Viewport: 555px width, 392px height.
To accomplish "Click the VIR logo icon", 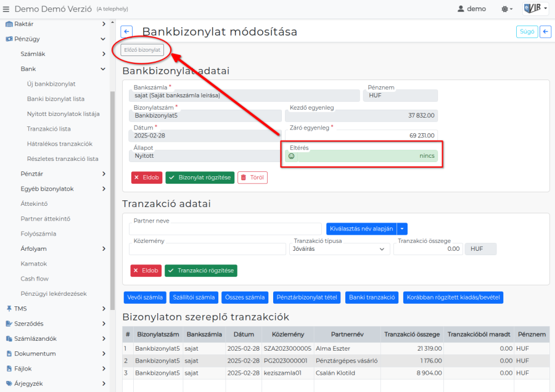I will coord(535,9).
